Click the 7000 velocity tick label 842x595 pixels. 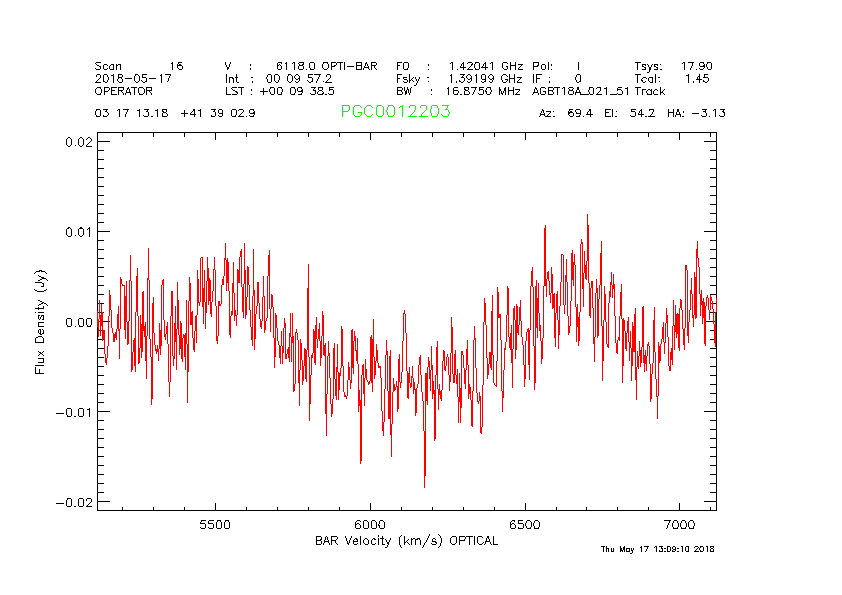click(x=680, y=524)
